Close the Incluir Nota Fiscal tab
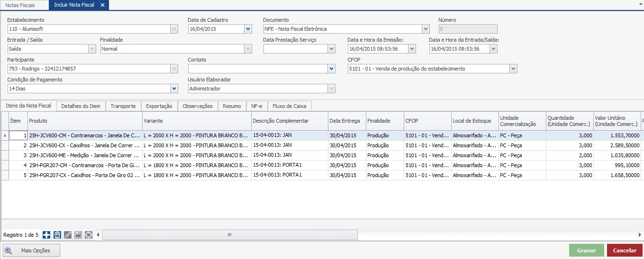The width and height of the screenshot is (644, 259). click(102, 5)
